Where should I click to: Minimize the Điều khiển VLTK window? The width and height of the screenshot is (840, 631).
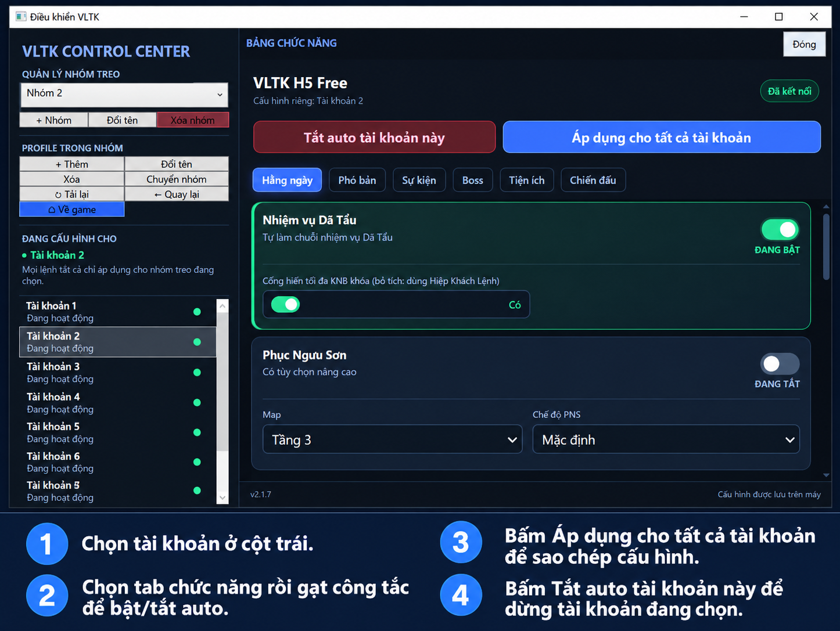click(744, 17)
